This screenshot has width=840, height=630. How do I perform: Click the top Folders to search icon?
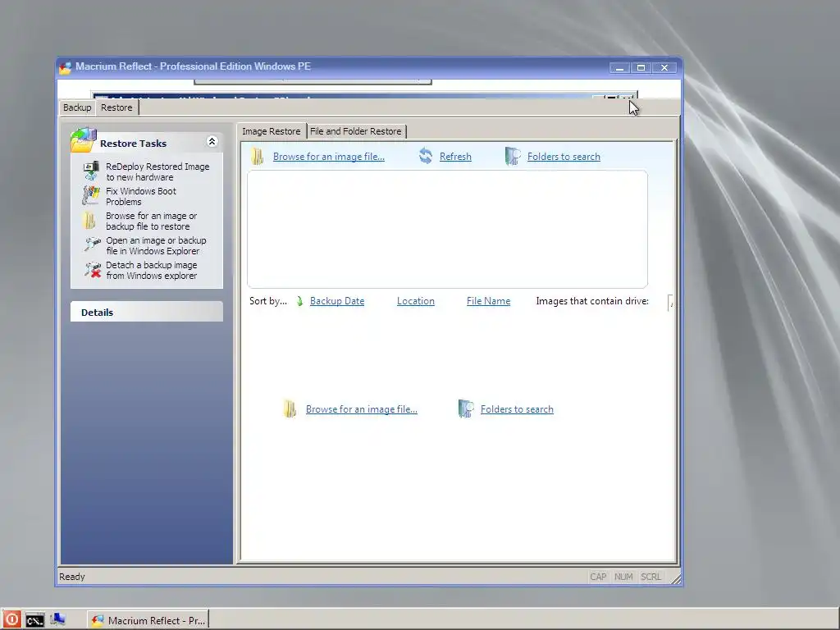point(512,156)
